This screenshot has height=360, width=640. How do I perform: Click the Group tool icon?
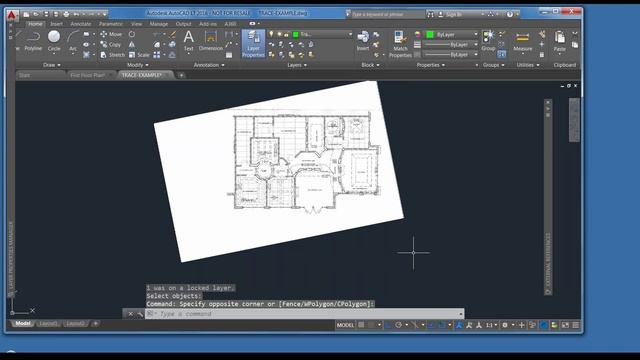click(488, 41)
